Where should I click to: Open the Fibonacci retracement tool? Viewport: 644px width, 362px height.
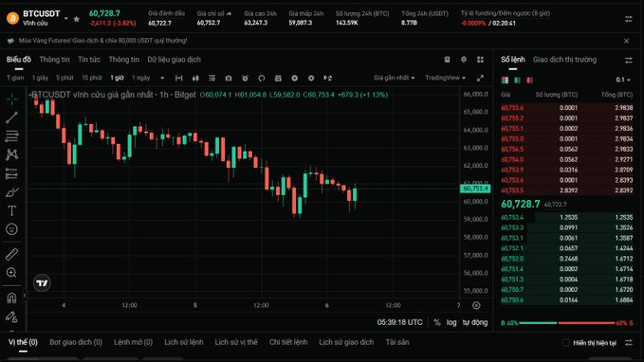[x=12, y=136]
